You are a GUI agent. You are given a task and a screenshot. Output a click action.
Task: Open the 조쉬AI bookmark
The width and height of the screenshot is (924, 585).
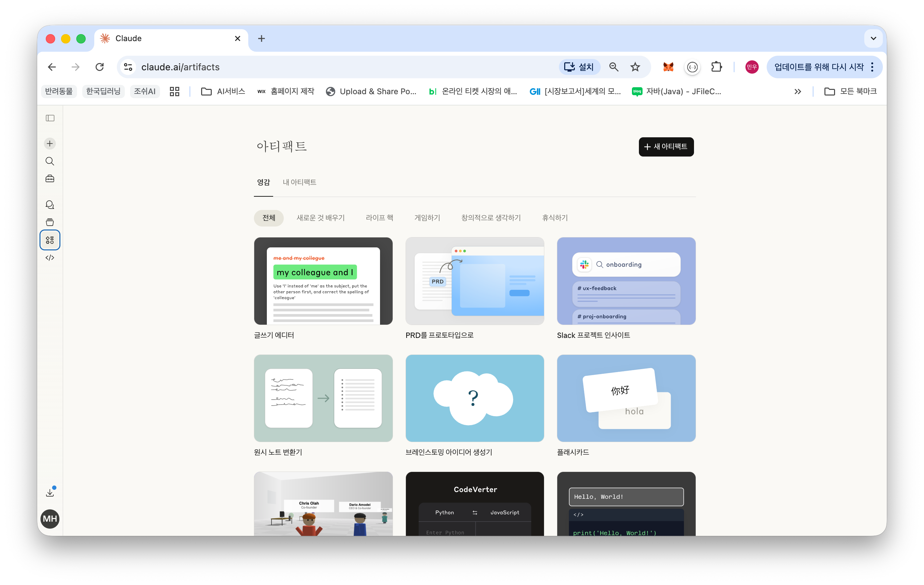pyautogui.click(x=145, y=91)
